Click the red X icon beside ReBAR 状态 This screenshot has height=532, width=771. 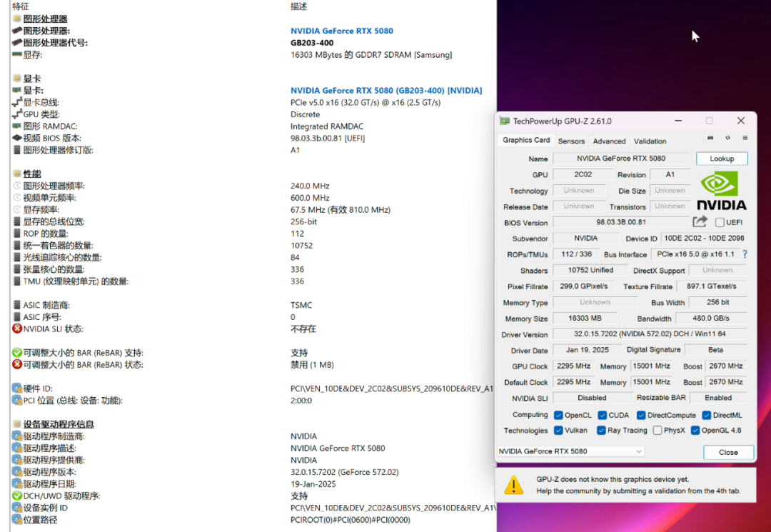point(16,364)
